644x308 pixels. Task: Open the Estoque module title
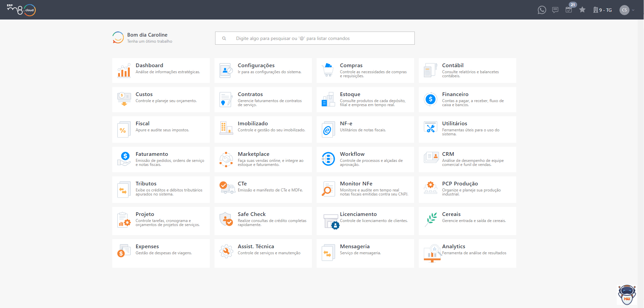click(350, 94)
